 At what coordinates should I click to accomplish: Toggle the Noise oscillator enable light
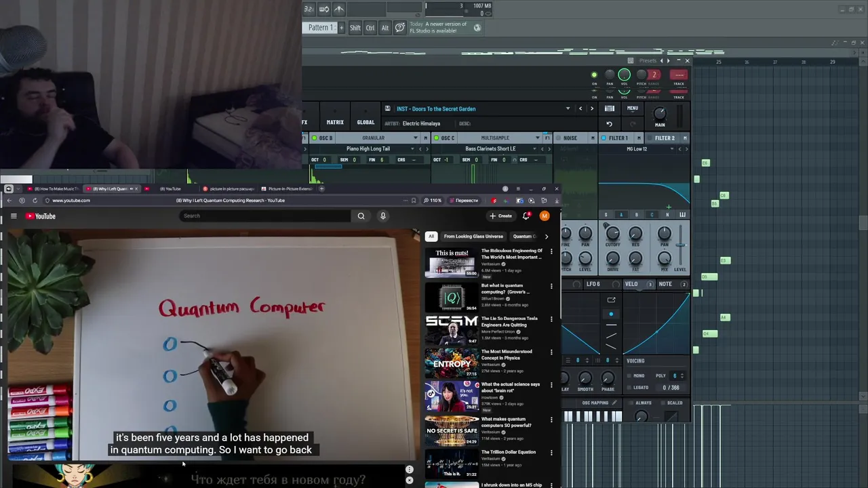[x=557, y=138]
